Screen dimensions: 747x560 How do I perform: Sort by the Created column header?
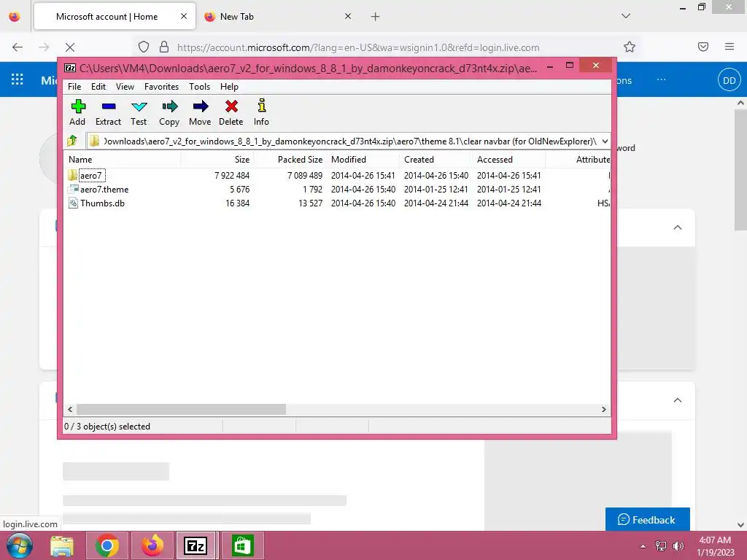pyautogui.click(x=436, y=160)
